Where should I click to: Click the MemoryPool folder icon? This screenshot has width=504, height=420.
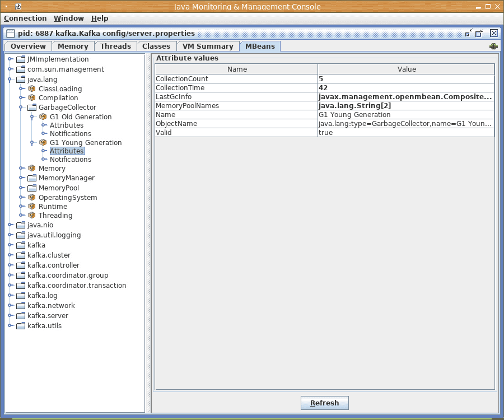click(32, 188)
